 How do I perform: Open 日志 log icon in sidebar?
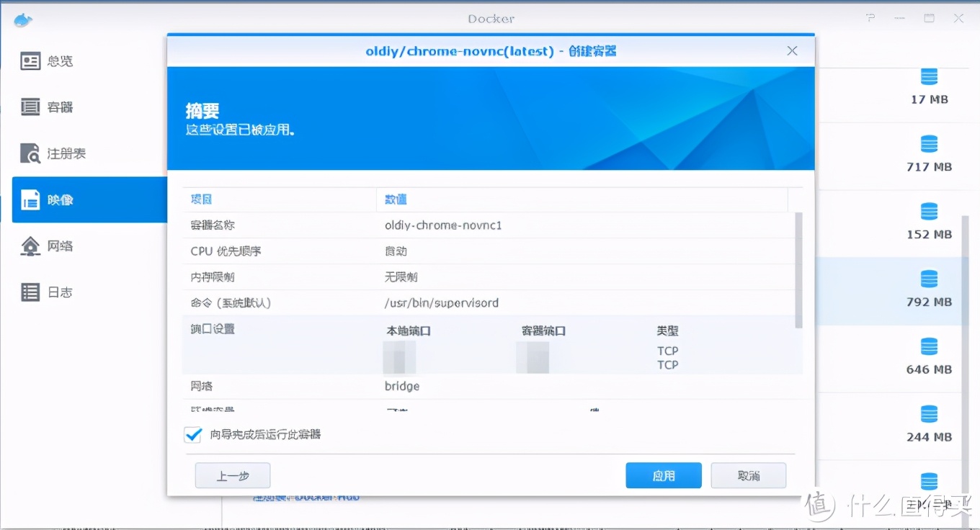coord(30,292)
